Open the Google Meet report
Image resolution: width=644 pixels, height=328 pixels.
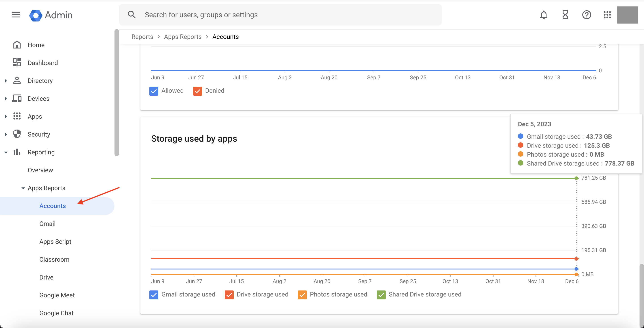coord(57,295)
